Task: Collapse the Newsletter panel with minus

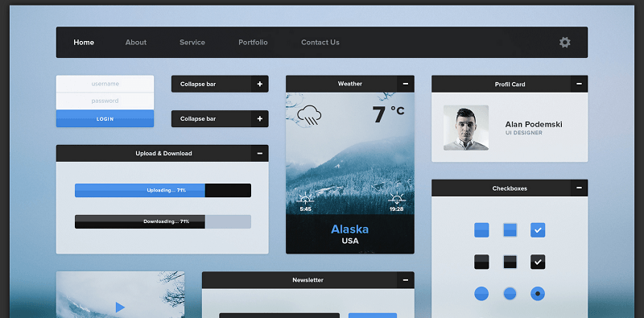Action: click(406, 280)
